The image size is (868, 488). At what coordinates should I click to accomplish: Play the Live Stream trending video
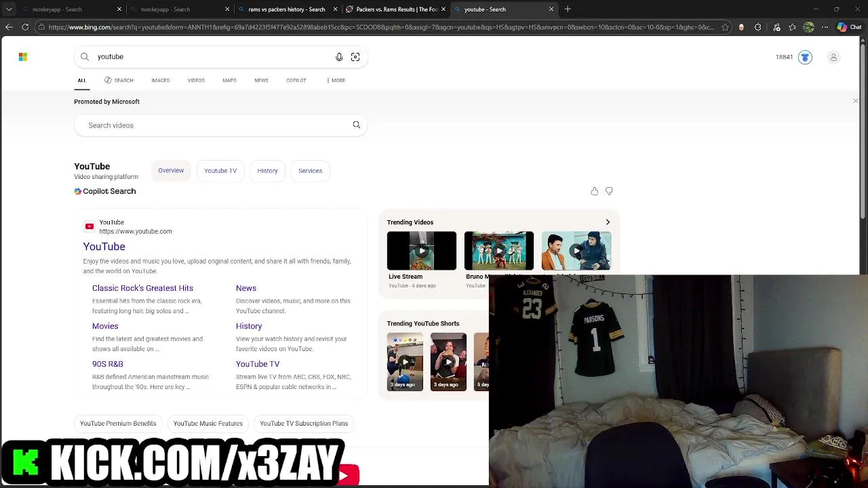tap(422, 251)
